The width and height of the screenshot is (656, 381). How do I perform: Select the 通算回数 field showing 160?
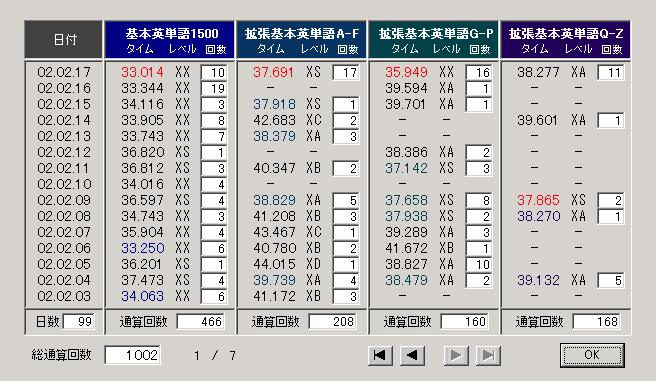pyautogui.click(x=465, y=322)
